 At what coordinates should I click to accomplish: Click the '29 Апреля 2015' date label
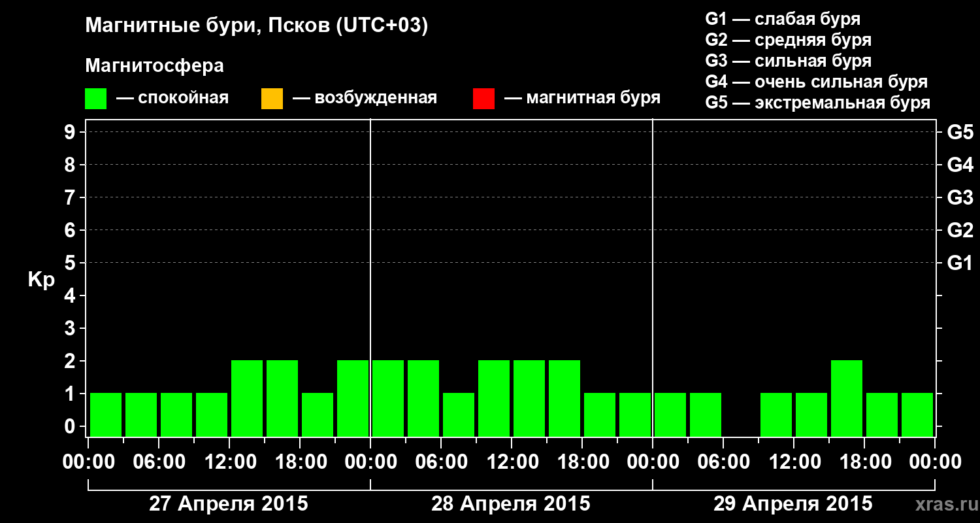[x=793, y=504]
